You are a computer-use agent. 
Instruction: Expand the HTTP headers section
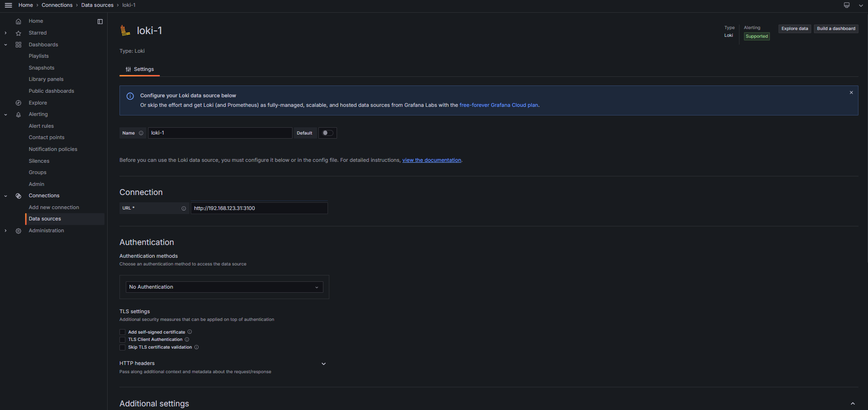pyautogui.click(x=323, y=364)
